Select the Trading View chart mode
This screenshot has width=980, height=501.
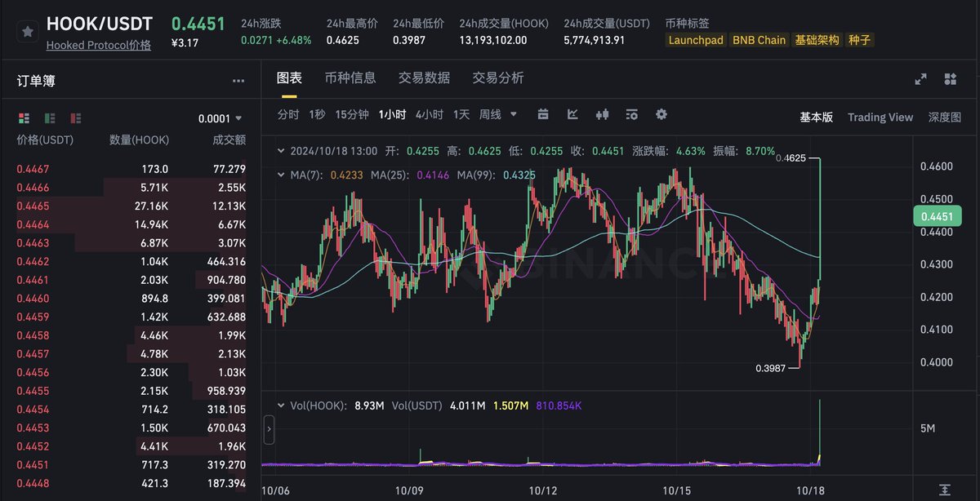coord(880,117)
